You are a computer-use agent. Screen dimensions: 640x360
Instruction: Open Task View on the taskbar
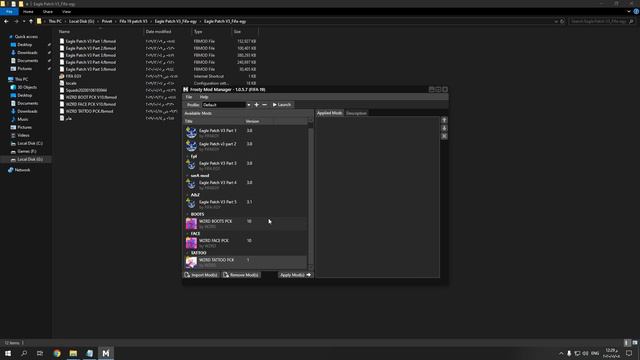click(x=40, y=353)
